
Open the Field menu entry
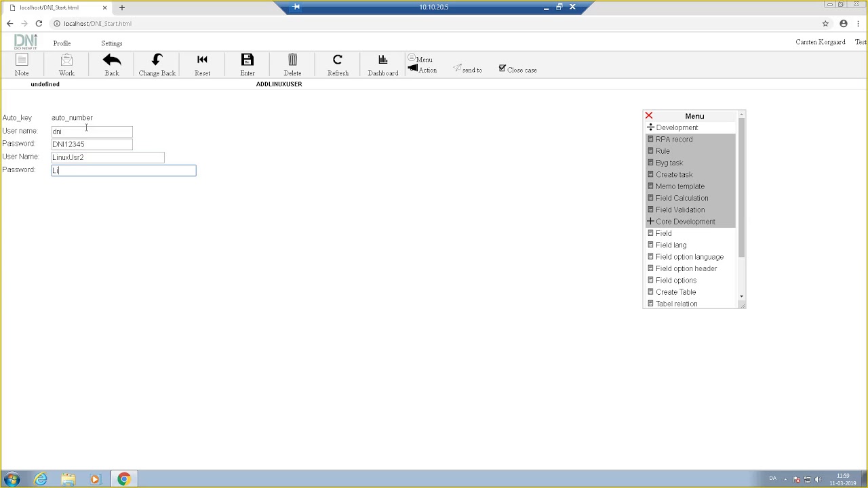point(663,233)
